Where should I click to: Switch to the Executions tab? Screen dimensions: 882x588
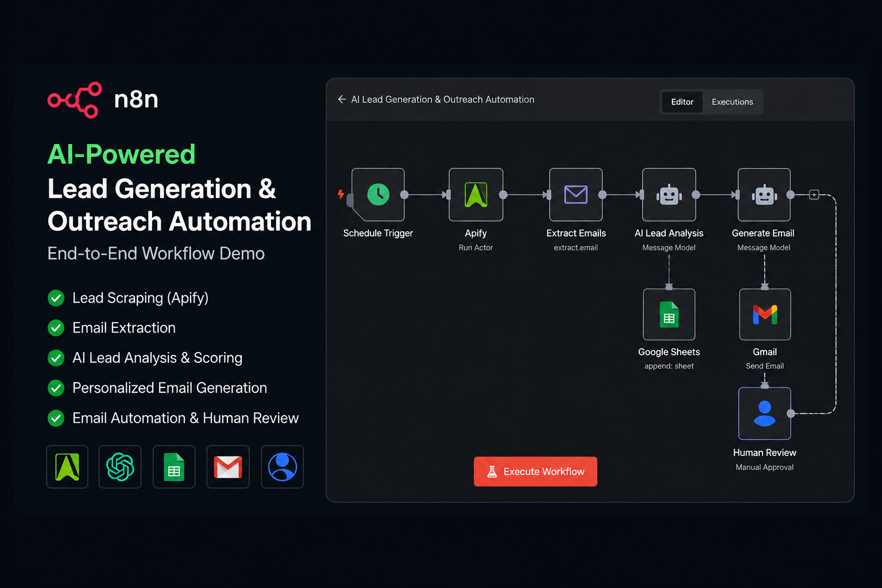coord(732,102)
